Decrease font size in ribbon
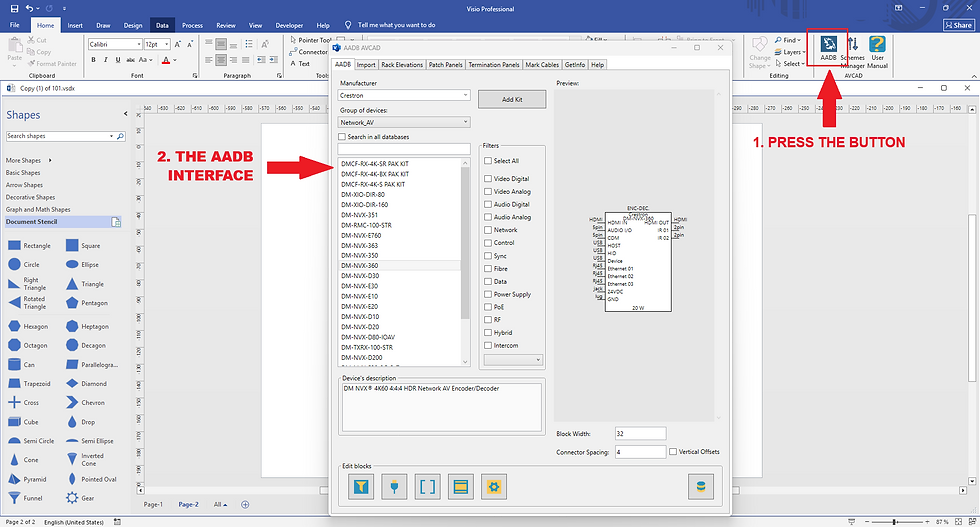 [x=190, y=44]
